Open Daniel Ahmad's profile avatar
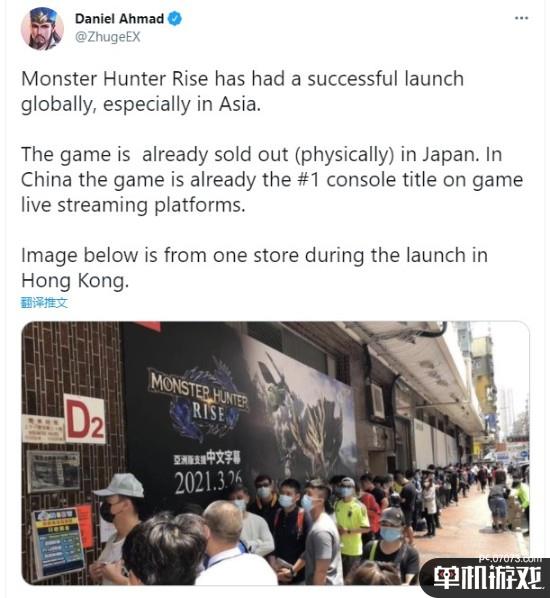The image size is (550, 598). click(42, 29)
